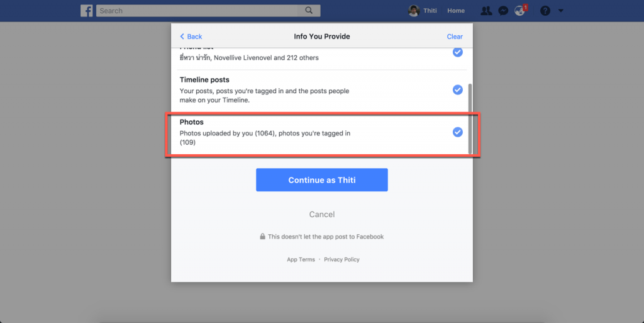Open the Privacy Policy link

pos(341,259)
